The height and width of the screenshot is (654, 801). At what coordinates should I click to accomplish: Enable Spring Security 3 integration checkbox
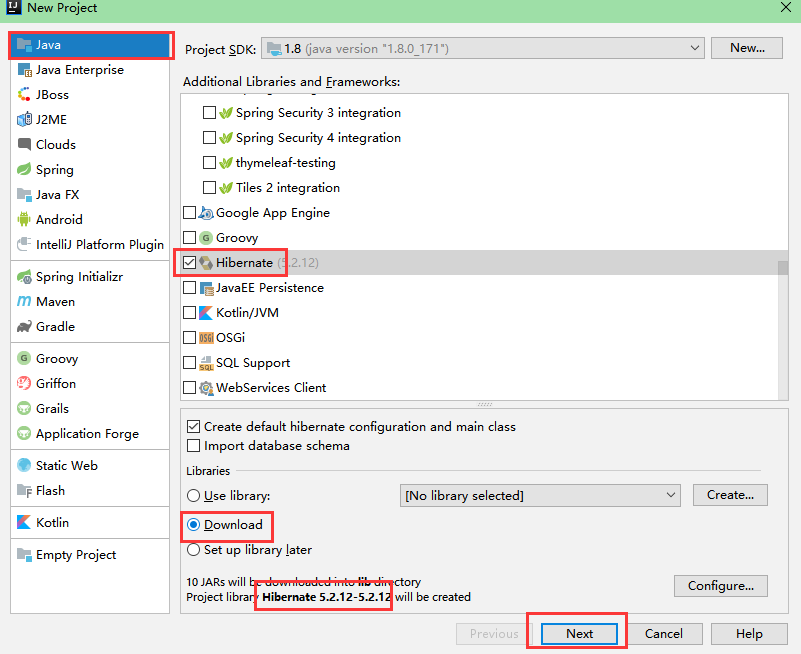coord(209,112)
